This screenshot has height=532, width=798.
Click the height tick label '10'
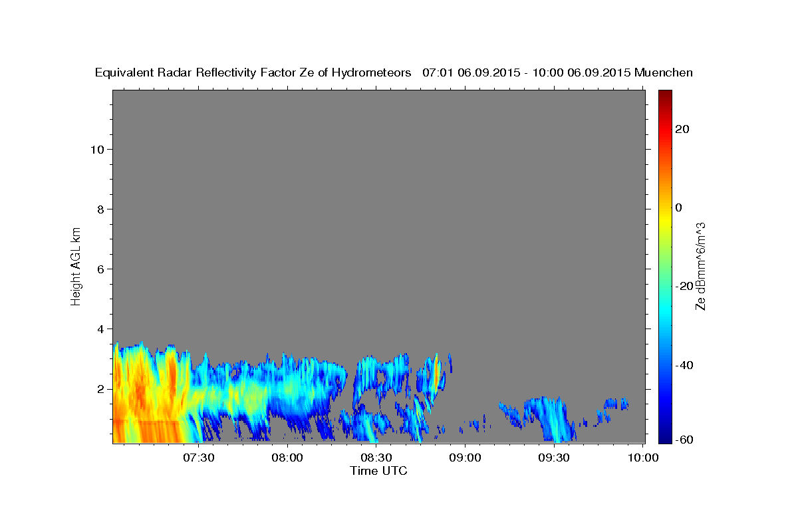pos(97,149)
